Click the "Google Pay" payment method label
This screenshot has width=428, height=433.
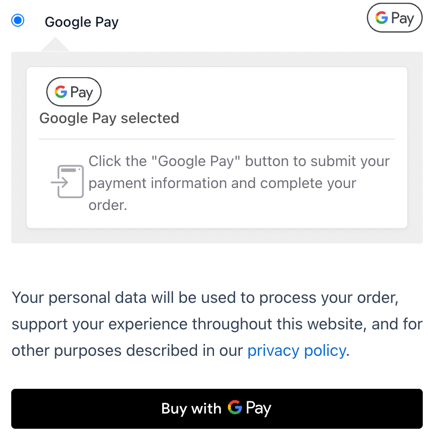[82, 22]
